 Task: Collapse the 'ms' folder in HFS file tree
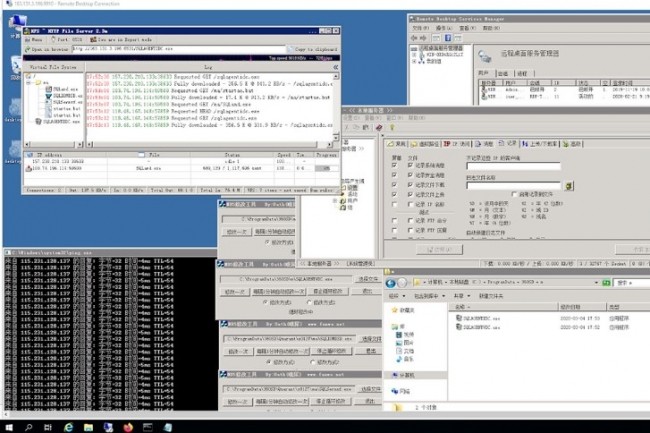pyautogui.click(x=29, y=83)
